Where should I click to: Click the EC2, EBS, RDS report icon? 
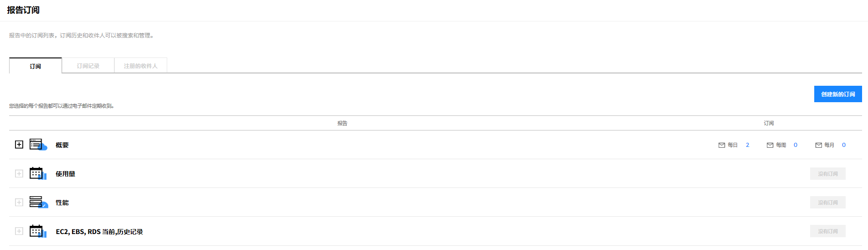(x=38, y=231)
